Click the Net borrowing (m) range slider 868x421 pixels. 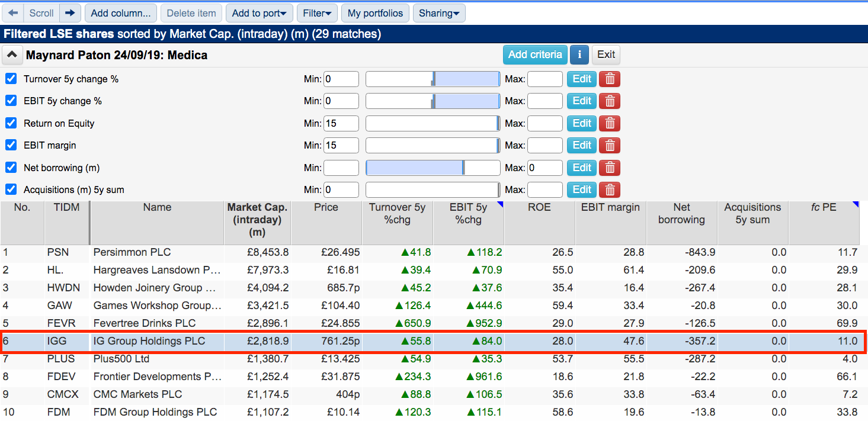[x=433, y=168]
